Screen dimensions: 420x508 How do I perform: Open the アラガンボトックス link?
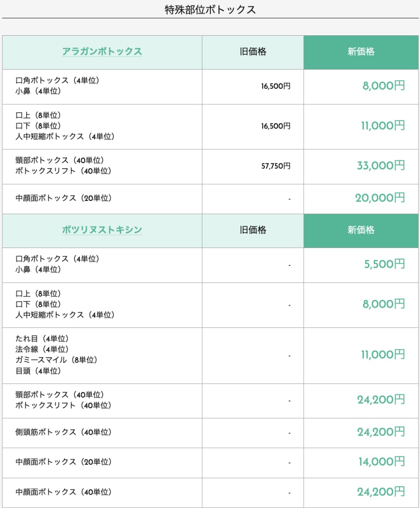102,52
